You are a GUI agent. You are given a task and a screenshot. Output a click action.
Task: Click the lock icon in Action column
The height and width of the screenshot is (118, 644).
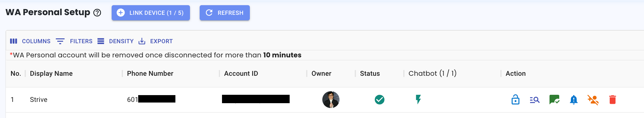516,100
